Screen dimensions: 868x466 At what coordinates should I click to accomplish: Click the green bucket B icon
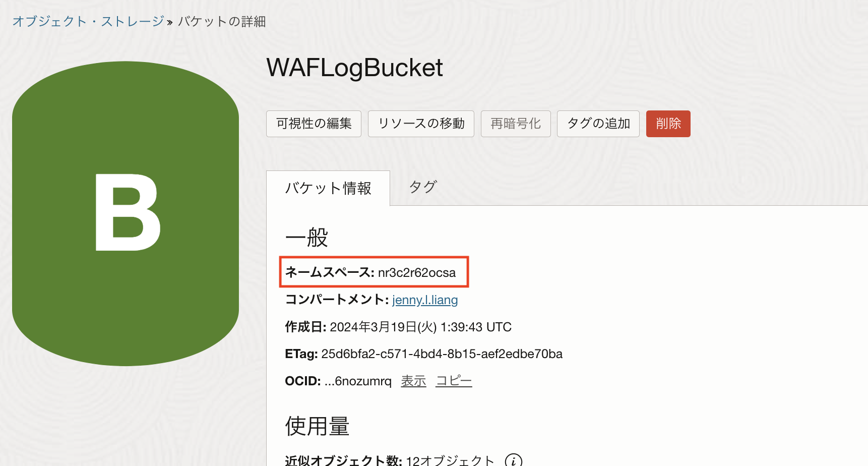[x=126, y=213]
